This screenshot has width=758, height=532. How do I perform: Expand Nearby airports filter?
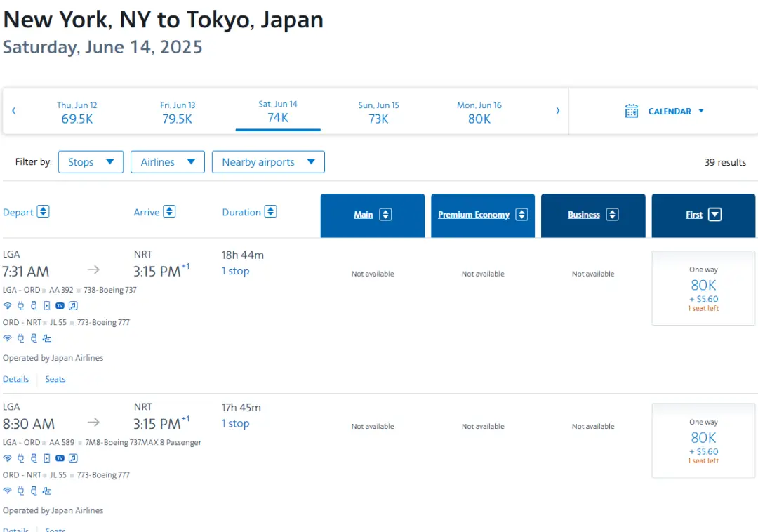[268, 162]
